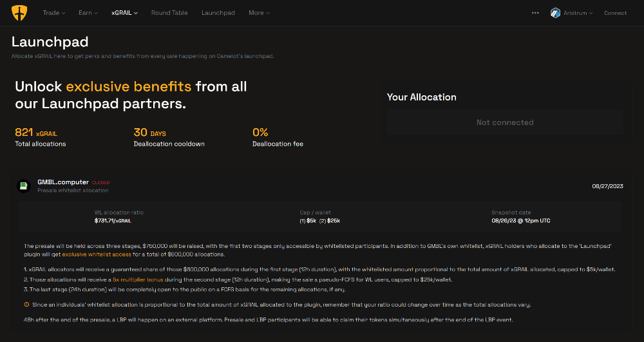This screenshot has width=644, height=342.
Task: Click exclusive whitelist access link
Action: [x=97, y=254]
